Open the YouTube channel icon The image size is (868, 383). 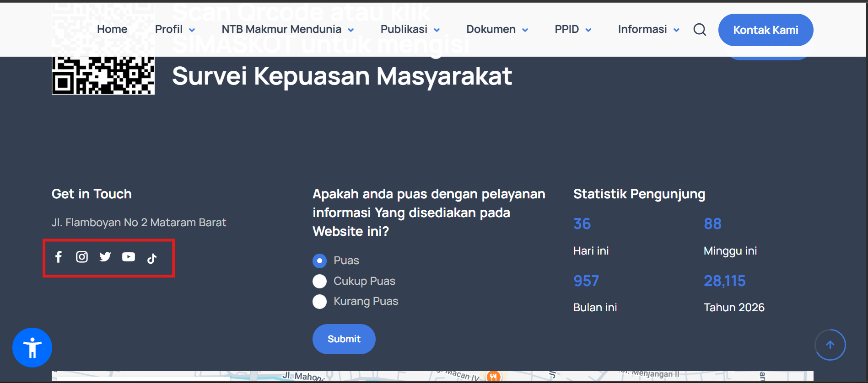tap(129, 257)
